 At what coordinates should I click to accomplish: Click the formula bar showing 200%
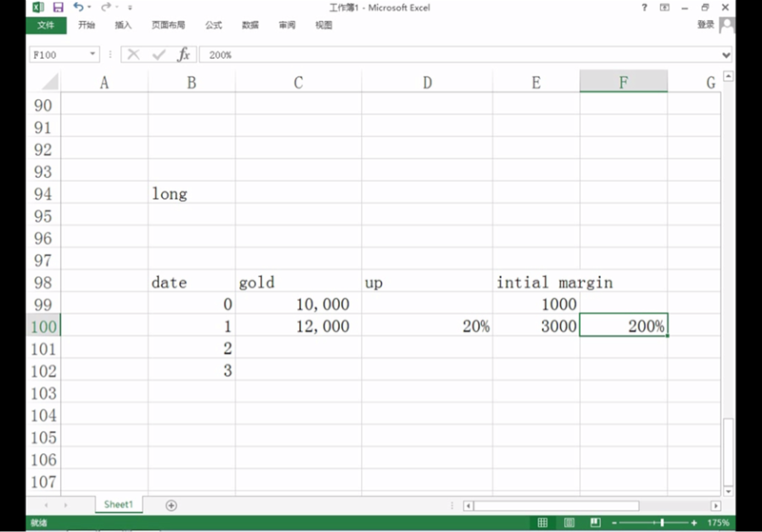459,55
